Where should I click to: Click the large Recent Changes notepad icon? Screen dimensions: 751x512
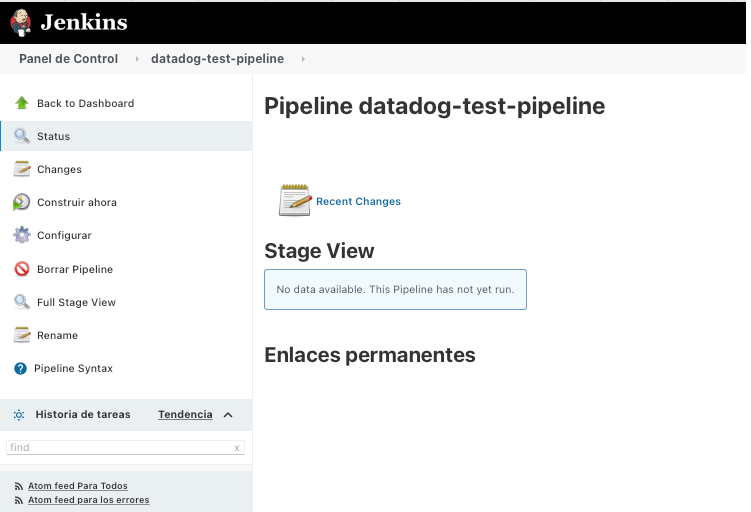(295, 200)
